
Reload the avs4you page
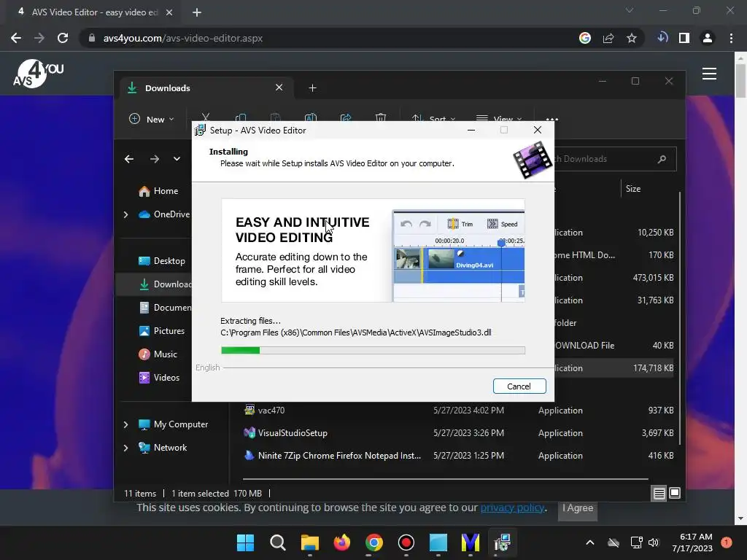tap(63, 38)
